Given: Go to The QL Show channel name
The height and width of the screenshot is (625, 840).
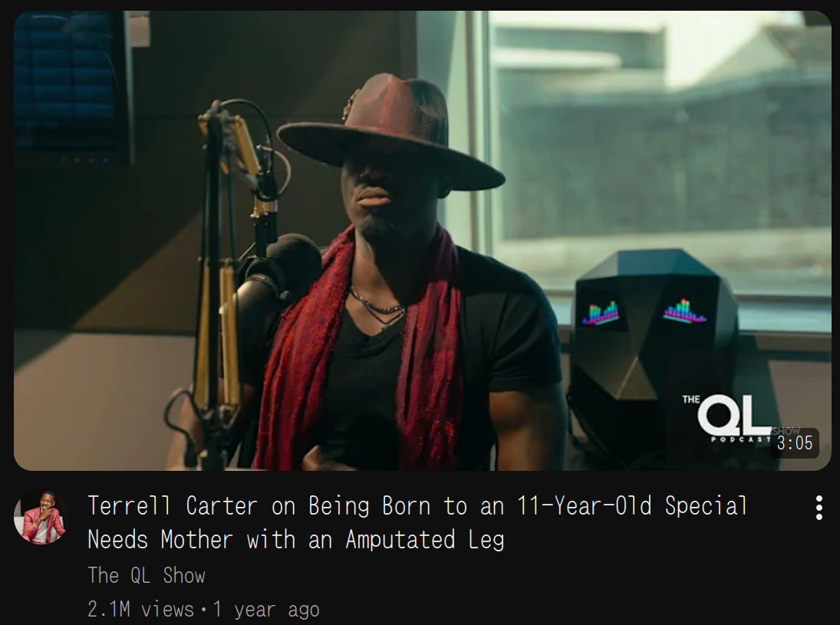Looking at the screenshot, I should (x=147, y=576).
